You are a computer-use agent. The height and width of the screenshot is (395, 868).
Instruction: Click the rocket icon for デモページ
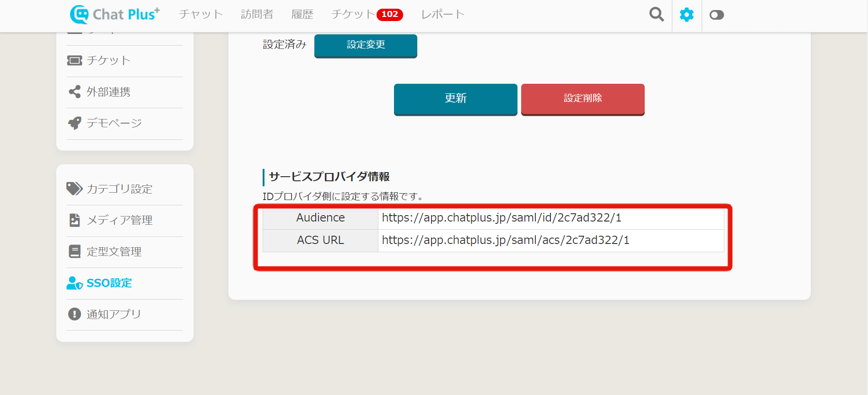click(75, 123)
